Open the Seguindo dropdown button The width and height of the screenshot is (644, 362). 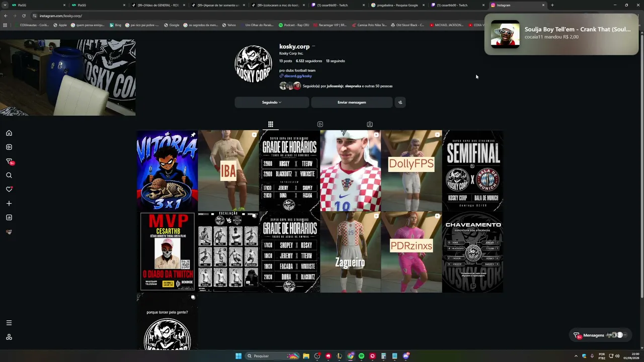pos(272,103)
